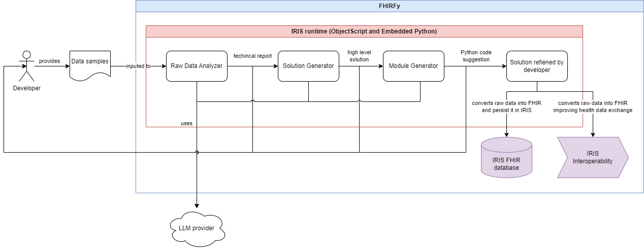Select the Raw Data Analyzer box
644x249 pixels.
(197, 66)
